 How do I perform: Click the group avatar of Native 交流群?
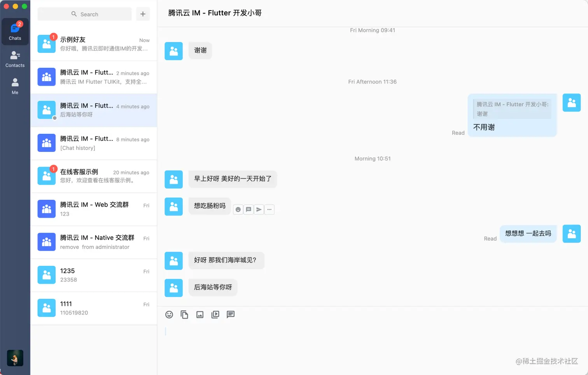pyautogui.click(x=46, y=242)
